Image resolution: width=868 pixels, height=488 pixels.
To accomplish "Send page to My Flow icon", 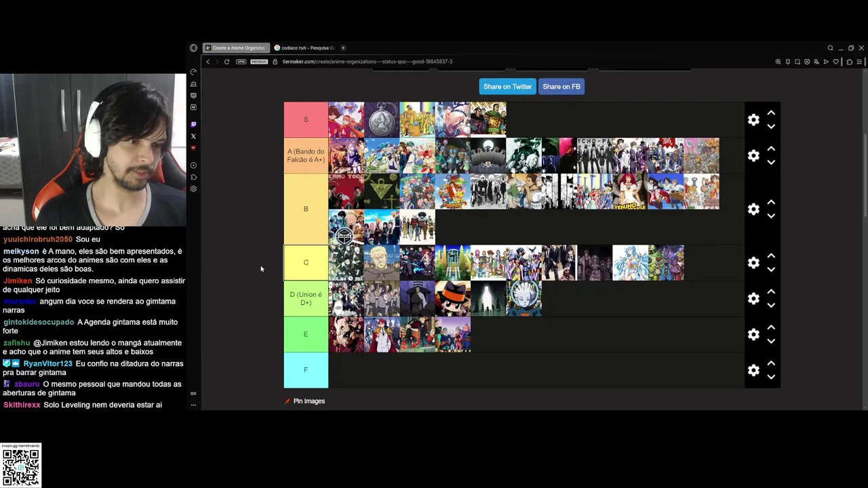I will 826,62.
